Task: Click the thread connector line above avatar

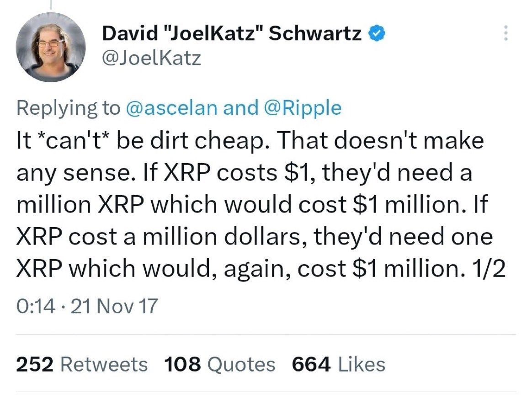Action: [50, 5]
